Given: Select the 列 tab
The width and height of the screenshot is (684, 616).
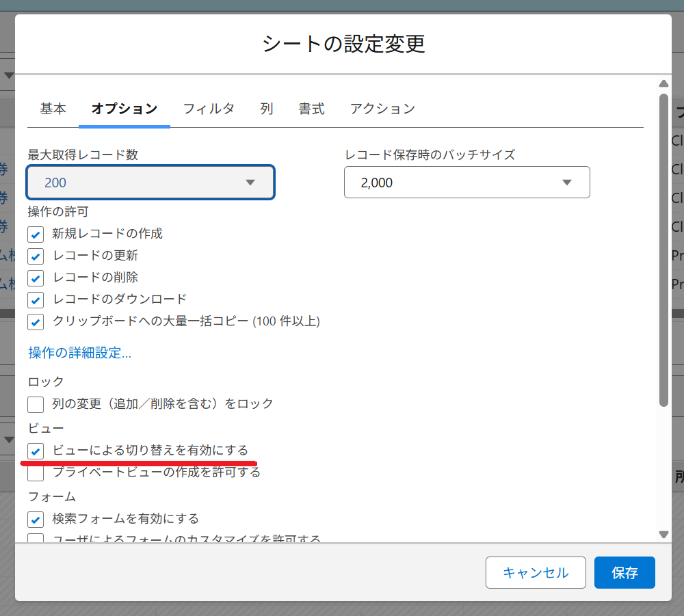Looking at the screenshot, I should coord(267,109).
